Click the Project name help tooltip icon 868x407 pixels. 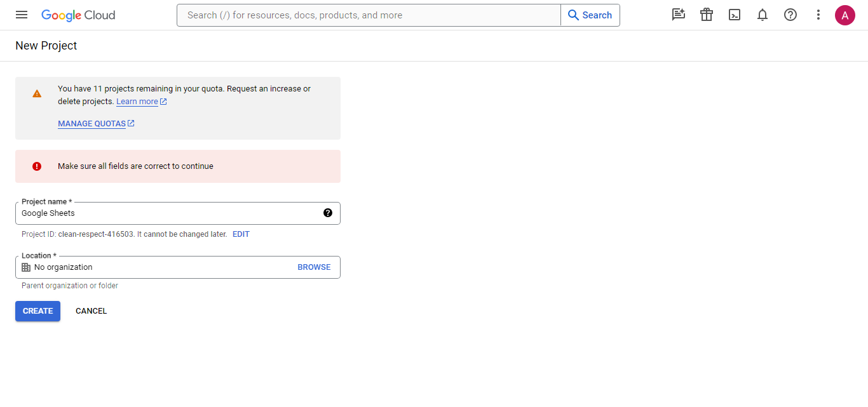coord(328,213)
